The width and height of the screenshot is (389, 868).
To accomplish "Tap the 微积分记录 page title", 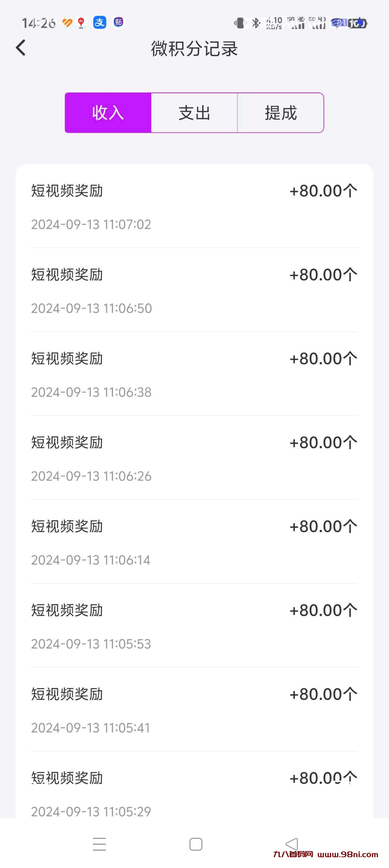I will (194, 49).
